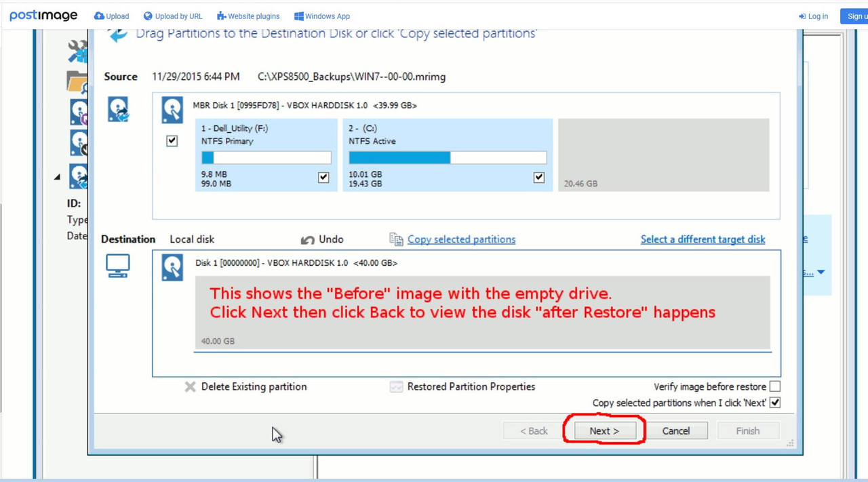Image resolution: width=868 pixels, height=482 pixels.
Task: Click the Cancel button
Action: 676,430
